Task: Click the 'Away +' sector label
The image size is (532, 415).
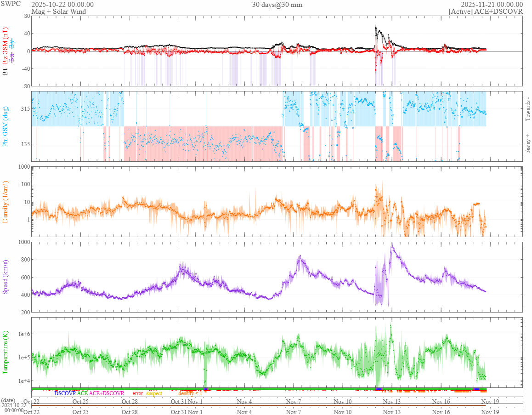Action: tap(527, 143)
